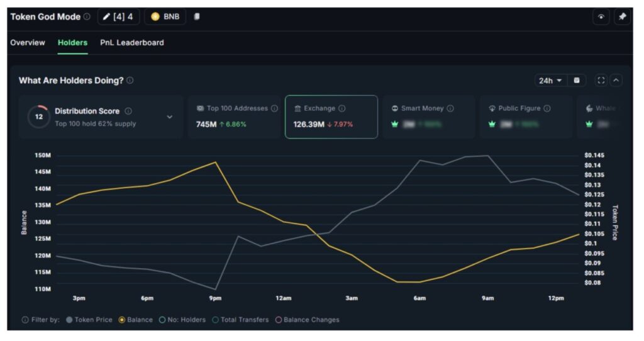Click info icon next to Smart Money
This screenshot has width=644, height=341.
coord(450,108)
